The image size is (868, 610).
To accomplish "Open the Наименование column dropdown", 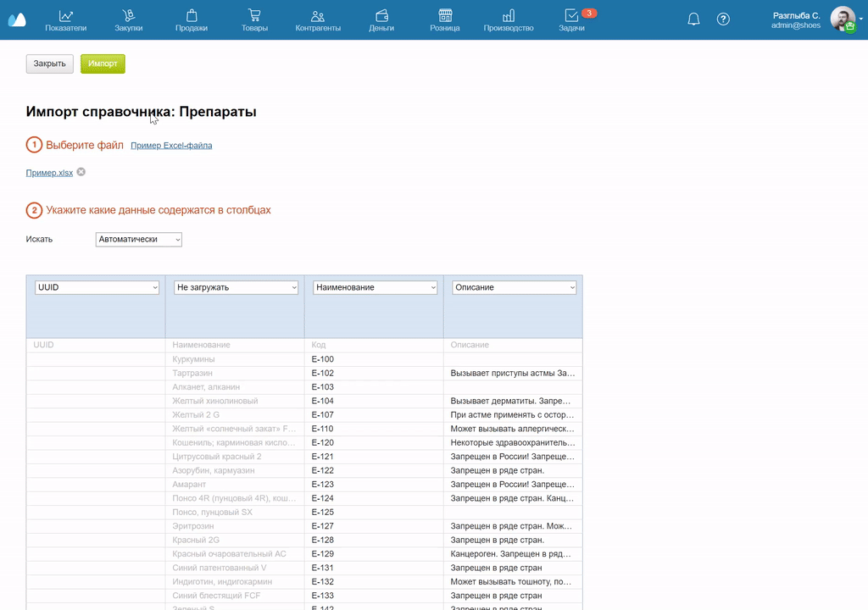I will (374, 287).
